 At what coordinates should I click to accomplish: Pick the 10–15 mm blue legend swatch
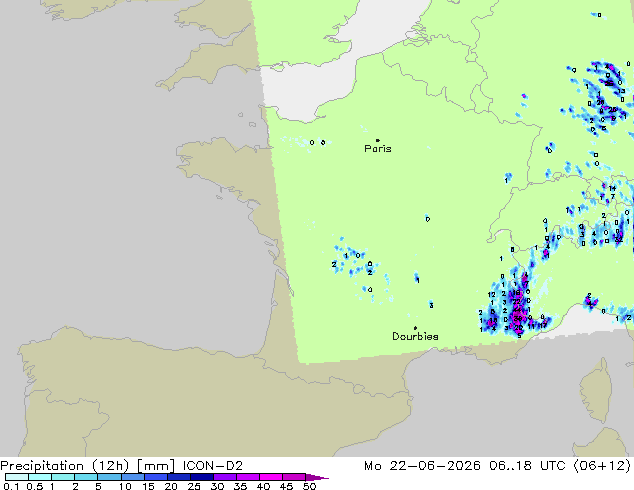pos(132,477)
